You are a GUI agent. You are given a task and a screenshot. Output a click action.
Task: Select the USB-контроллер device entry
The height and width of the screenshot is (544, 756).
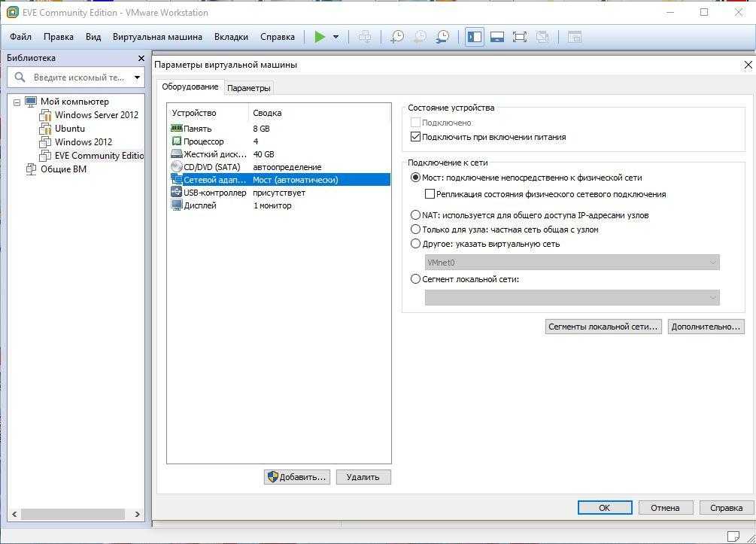click(214, 193)
